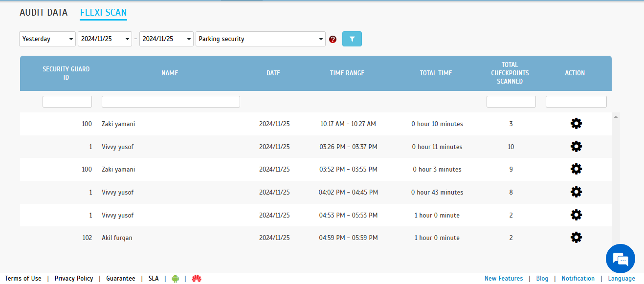The image size is (644, 284).
Task: Open the New Features link
Action: 504,279
